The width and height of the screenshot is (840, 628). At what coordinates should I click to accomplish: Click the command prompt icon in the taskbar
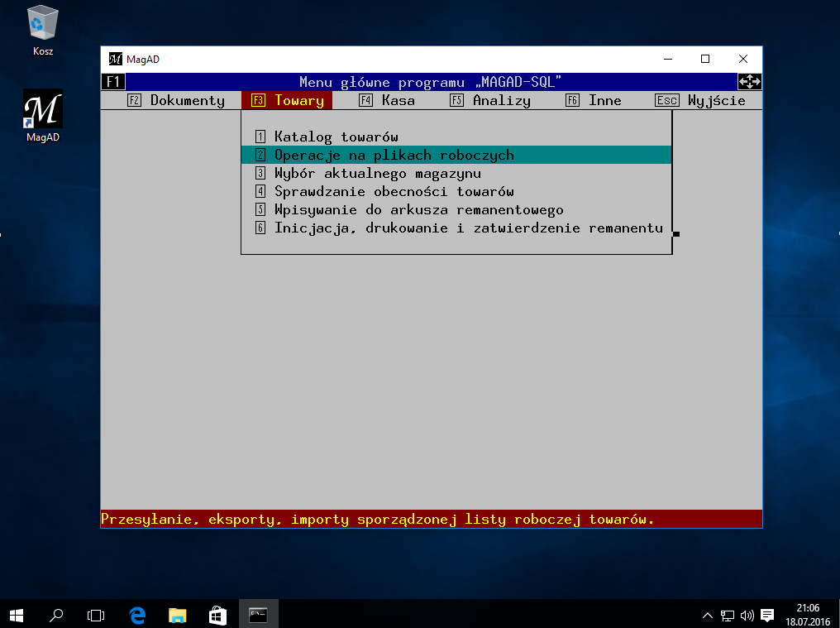pos(258,615)
